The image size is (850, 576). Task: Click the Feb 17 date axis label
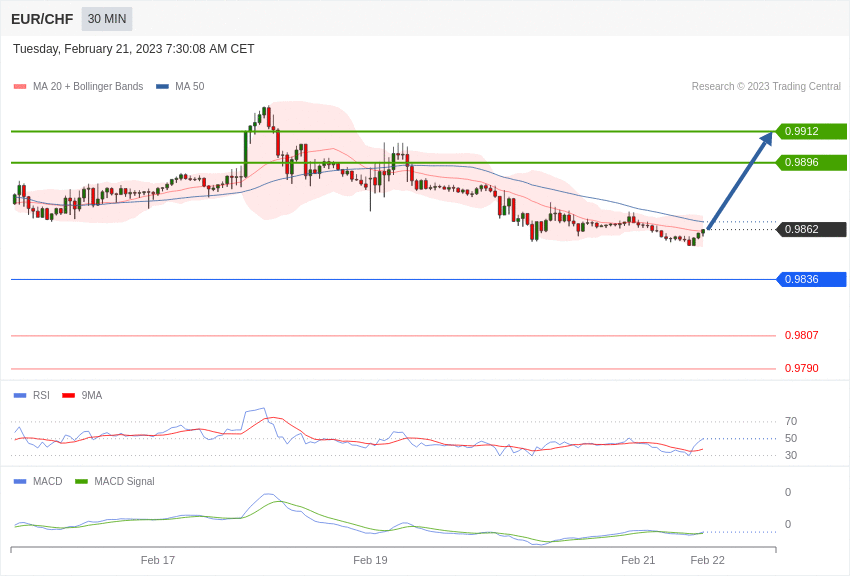click(158, 560)
